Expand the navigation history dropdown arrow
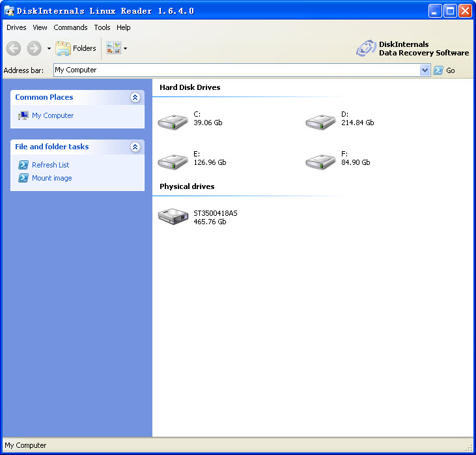Viewport: 476px width, 455px height. point(49,48)
